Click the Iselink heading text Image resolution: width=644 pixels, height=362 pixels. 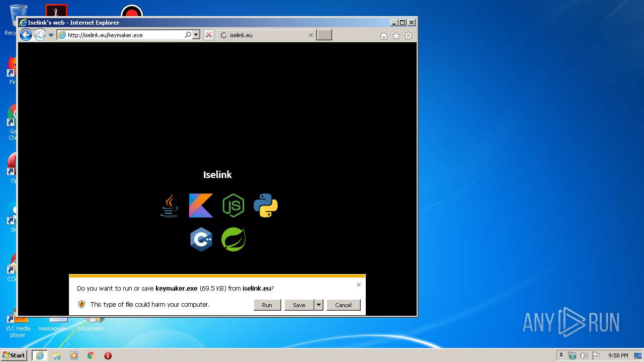click(x=217, y=174)
